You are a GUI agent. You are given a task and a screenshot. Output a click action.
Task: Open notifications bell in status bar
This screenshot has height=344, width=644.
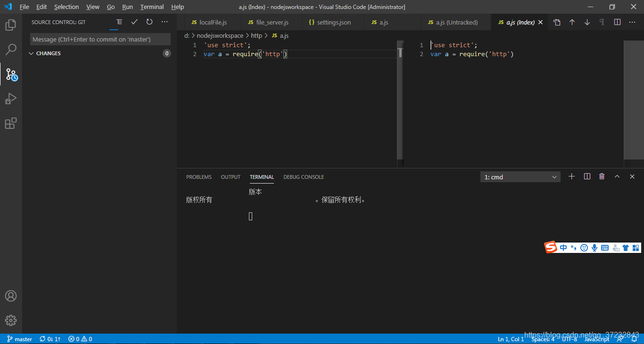pos(634,339)
